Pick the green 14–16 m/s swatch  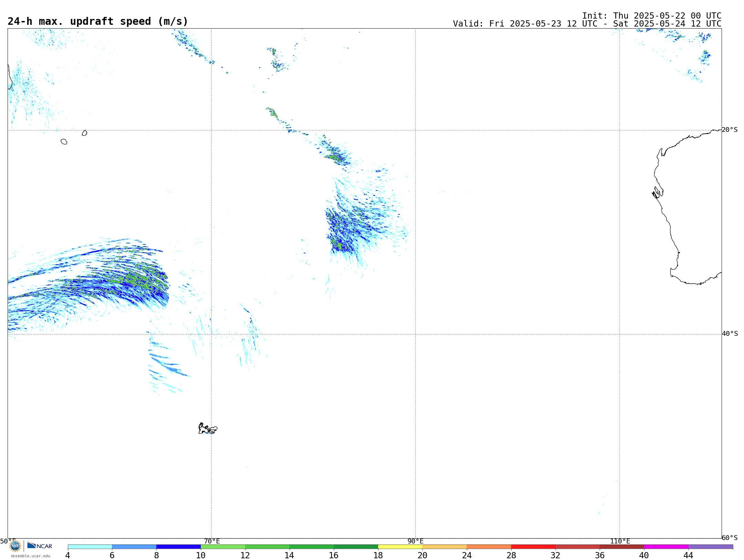point(312,547)
